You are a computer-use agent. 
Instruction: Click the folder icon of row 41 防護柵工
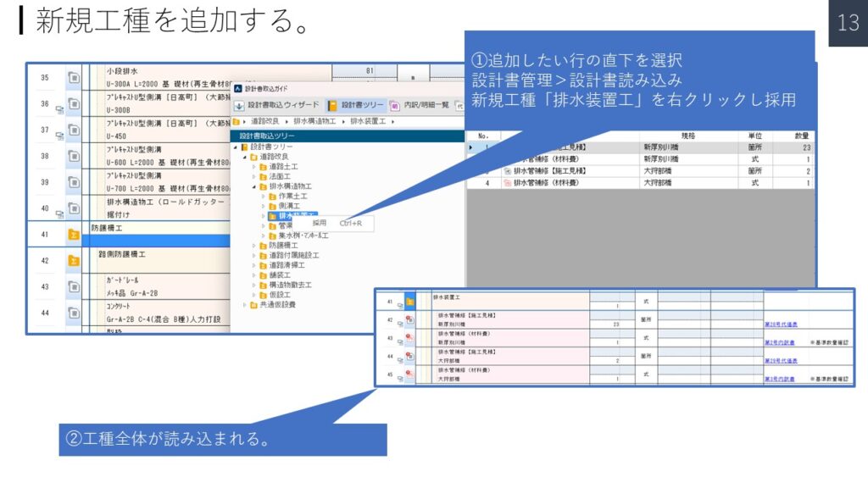coord(74,235)
